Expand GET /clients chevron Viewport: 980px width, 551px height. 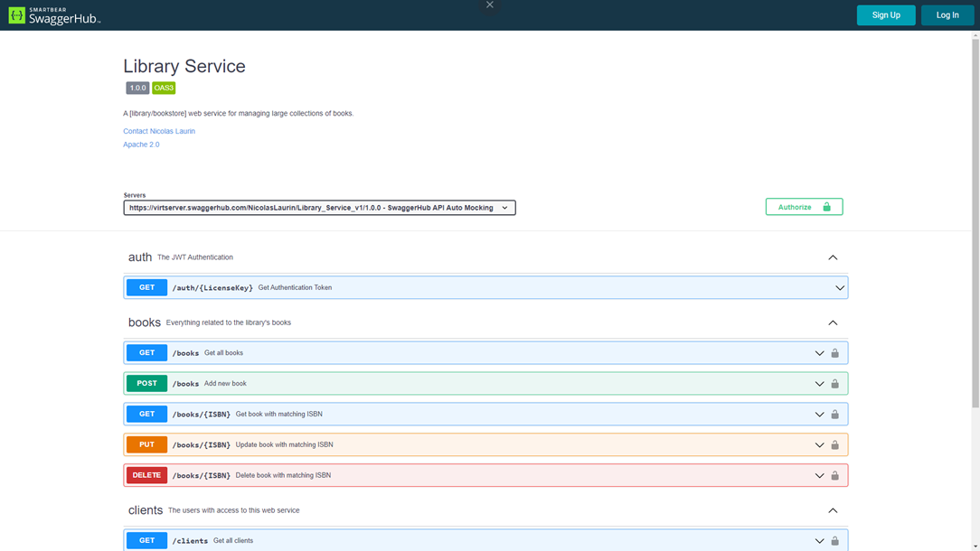point(819,541)
